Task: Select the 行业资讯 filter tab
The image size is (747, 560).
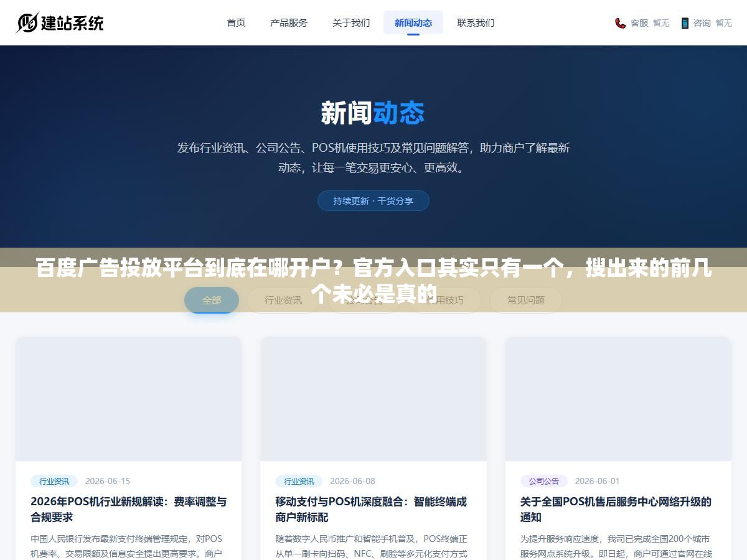Action: [x=283, y=300]
